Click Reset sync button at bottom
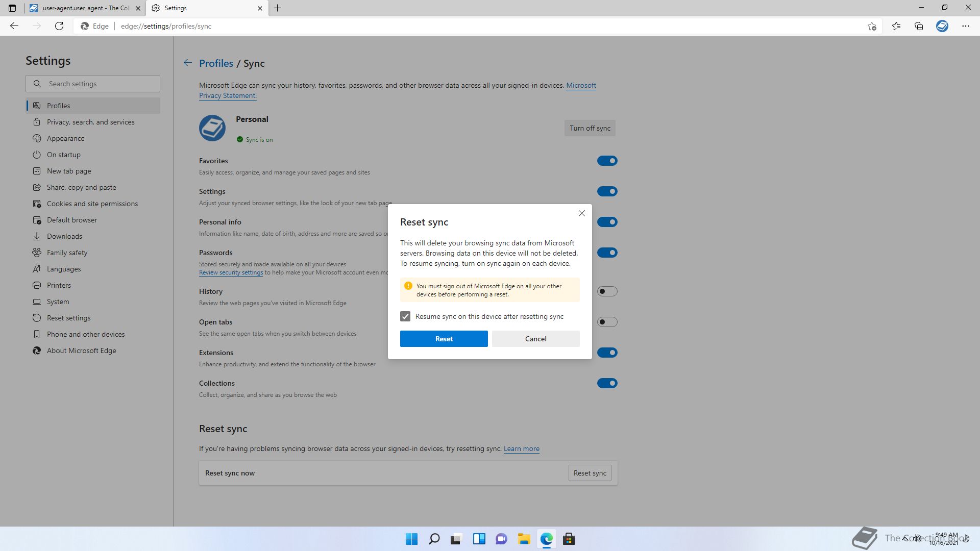This screenshot has height=551, width=980. point(590,473)
